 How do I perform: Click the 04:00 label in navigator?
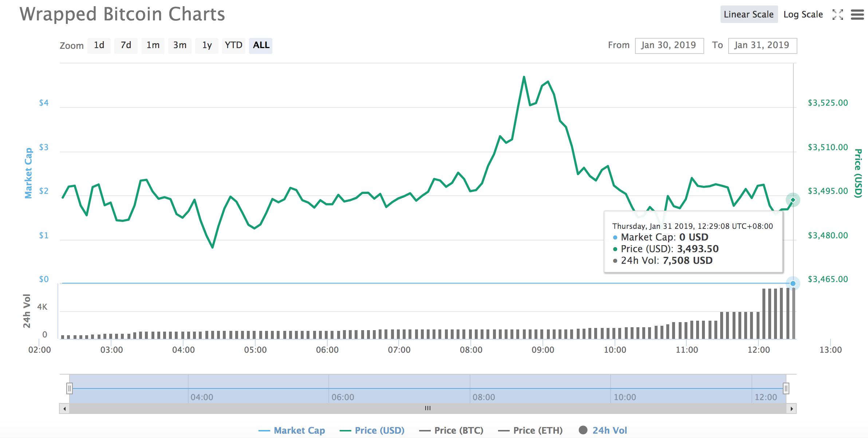coord(202,397)
